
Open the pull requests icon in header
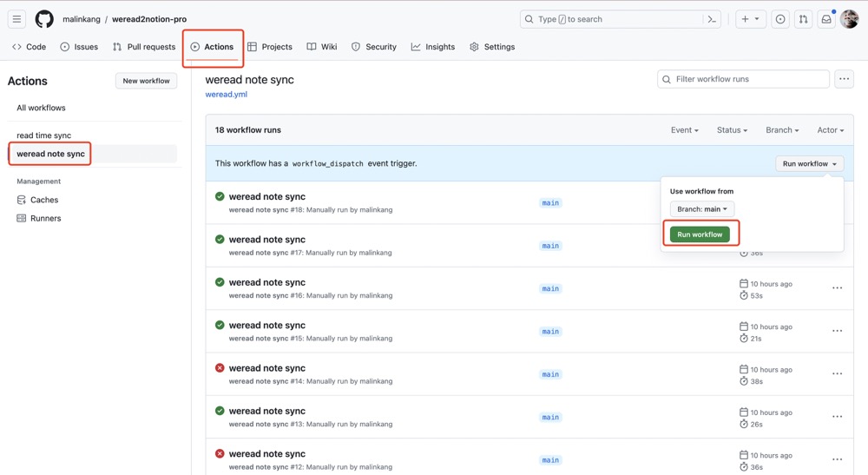803,19
